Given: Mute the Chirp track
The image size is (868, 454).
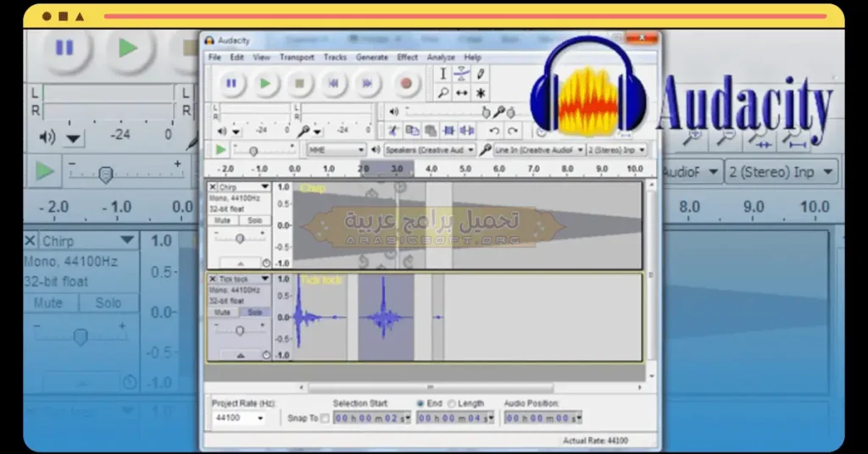Looking at the screenshot, I should tap(223, 220).
